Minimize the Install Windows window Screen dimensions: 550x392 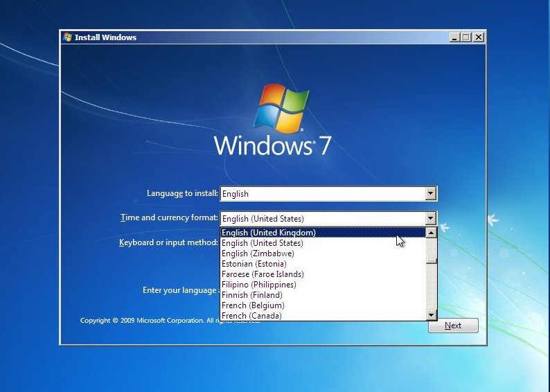454,37
